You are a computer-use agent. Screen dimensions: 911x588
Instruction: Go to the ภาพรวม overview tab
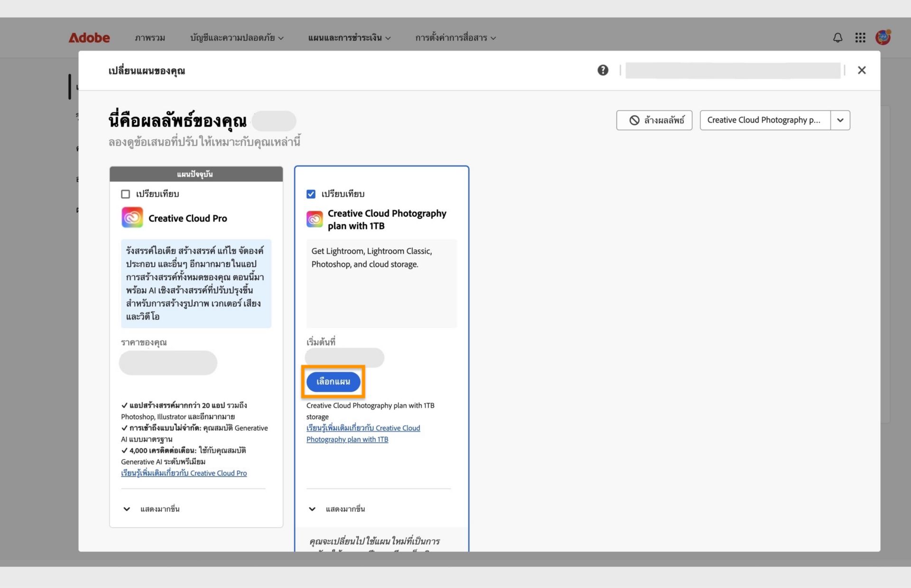tap(149, 38)
